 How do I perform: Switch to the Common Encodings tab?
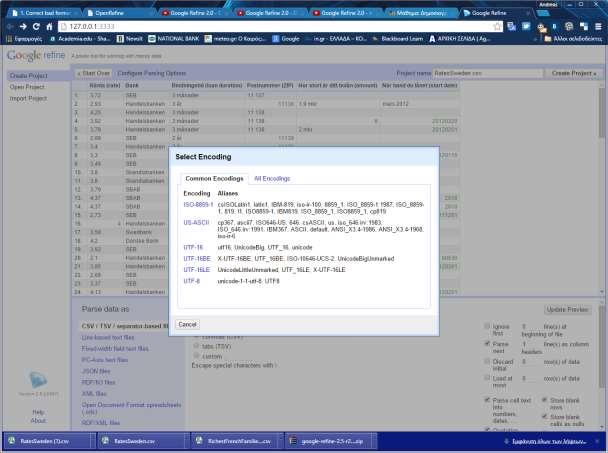point(214,178)
